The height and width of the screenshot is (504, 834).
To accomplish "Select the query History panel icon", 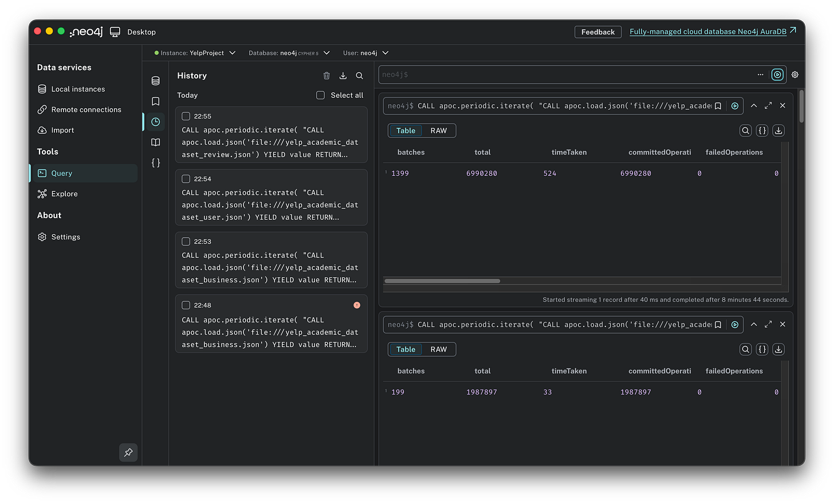I will [155, 121].
